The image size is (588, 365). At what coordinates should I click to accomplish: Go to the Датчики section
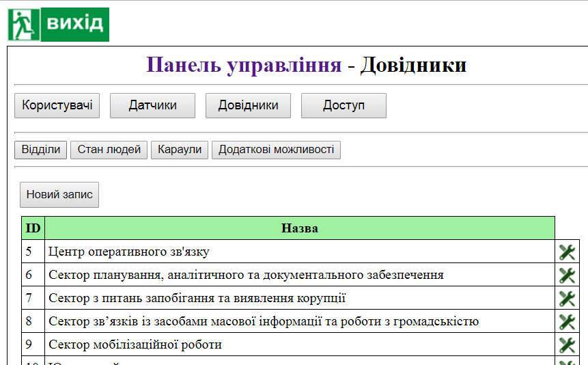(152, 105)
